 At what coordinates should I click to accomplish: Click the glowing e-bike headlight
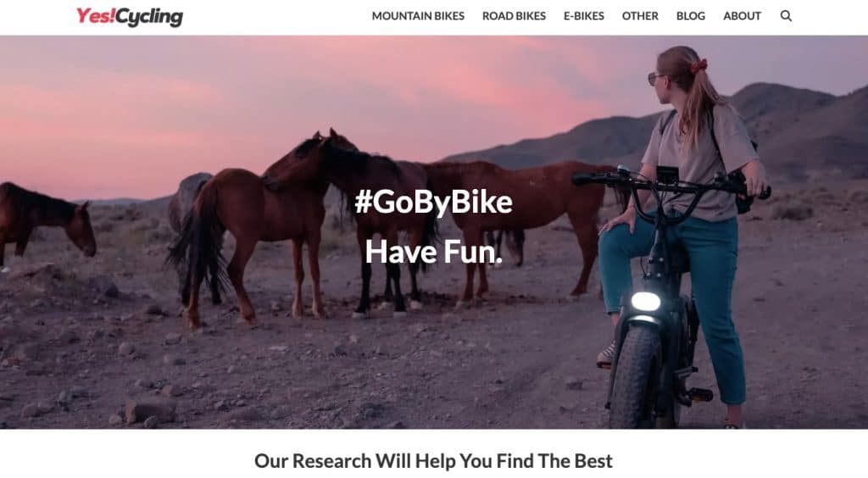tap(645, 302)
